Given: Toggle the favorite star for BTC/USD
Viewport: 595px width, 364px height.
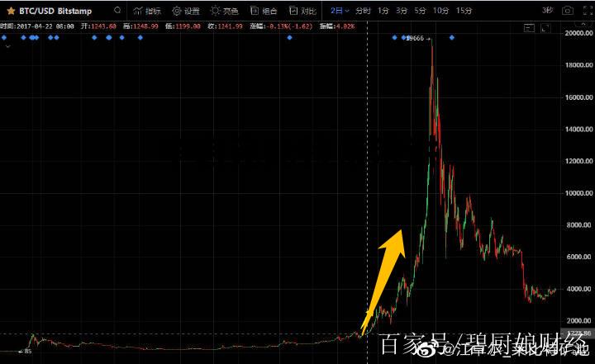Looking at the screenshot, I should coord(11,11).
